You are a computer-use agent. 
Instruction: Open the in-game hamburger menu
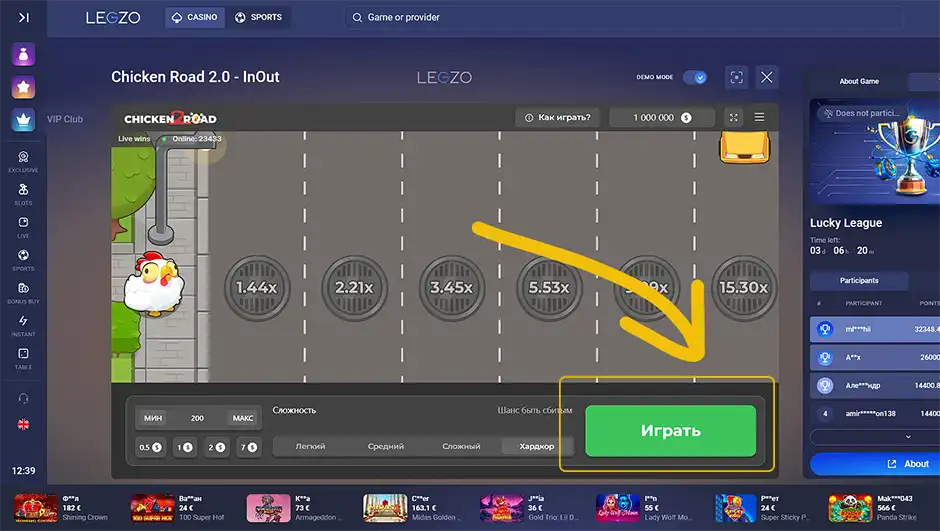pos(759,117)
